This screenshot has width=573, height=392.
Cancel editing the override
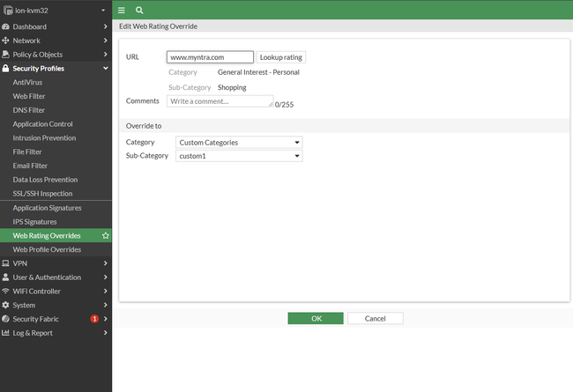[376, 318]
